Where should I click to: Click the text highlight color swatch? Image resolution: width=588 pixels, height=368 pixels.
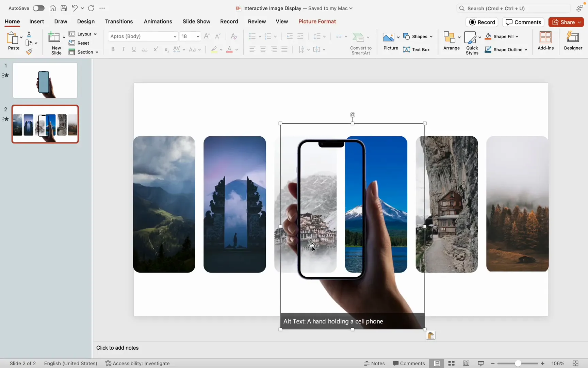(214, 50)
